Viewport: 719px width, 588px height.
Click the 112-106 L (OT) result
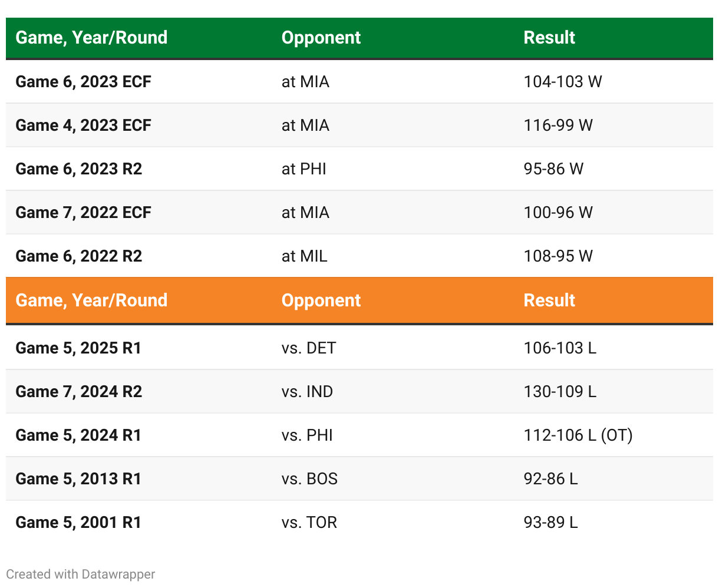coord(578,435)
